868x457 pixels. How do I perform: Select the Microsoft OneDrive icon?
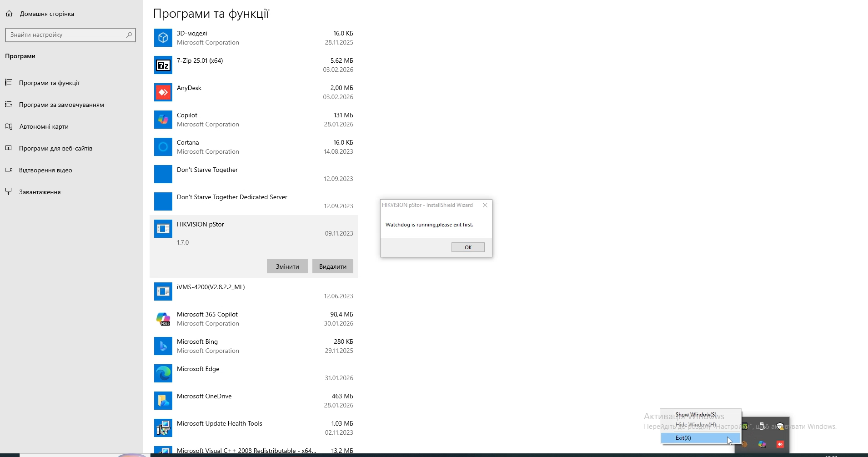(163, 401)
